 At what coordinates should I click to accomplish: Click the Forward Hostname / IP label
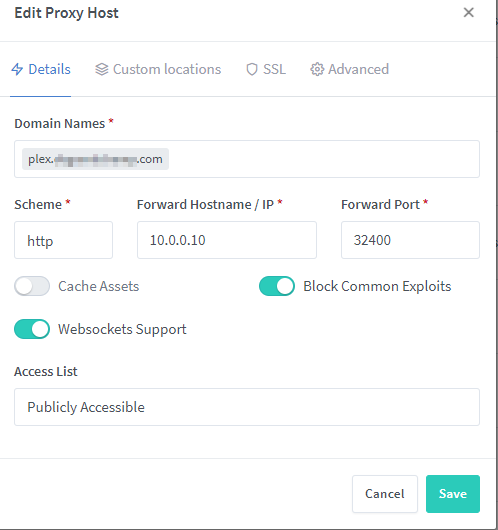205,204
